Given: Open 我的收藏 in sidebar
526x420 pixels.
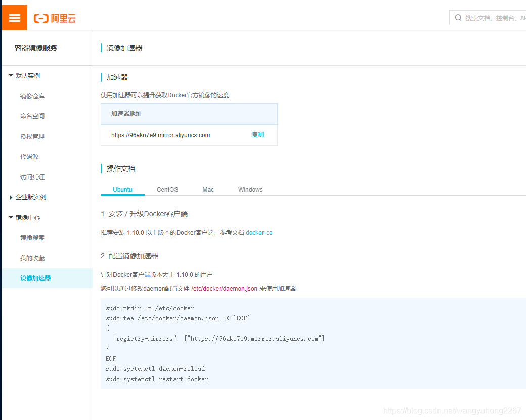Looking at the screenshot, I should point(32,258).
